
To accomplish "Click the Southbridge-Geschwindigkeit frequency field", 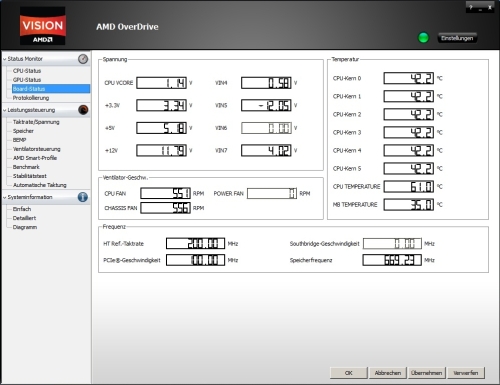I will pyautogui.click(x=392, y=243).
